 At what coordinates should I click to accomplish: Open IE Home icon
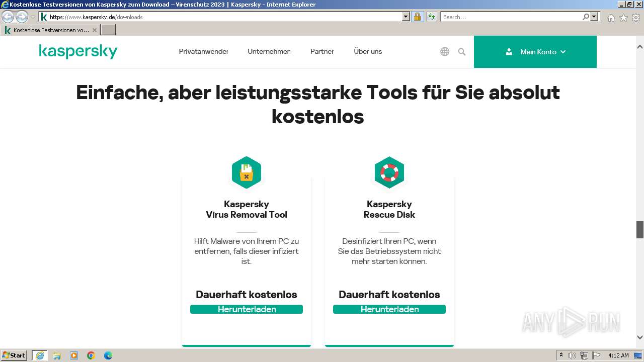pos(611,18)
